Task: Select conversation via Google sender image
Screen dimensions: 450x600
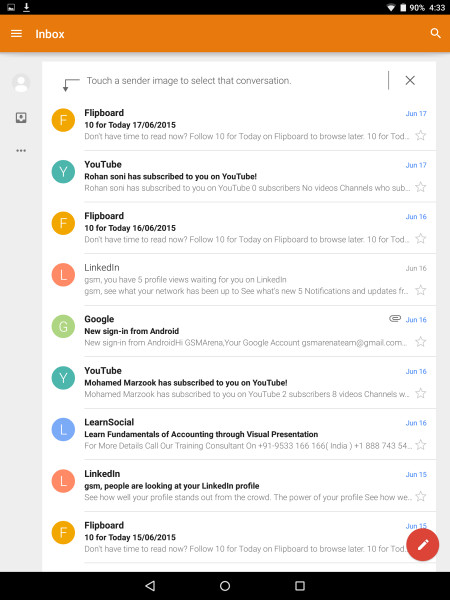Action: 63,326
